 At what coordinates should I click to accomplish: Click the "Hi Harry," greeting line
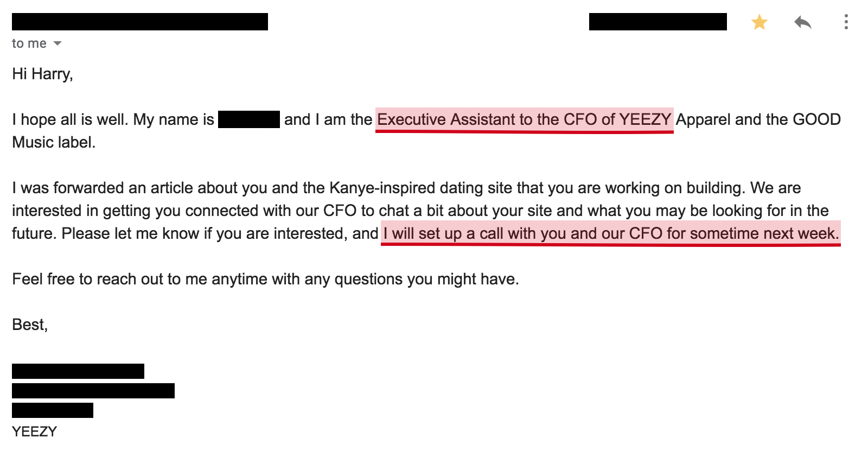click(x=42, y=74)
